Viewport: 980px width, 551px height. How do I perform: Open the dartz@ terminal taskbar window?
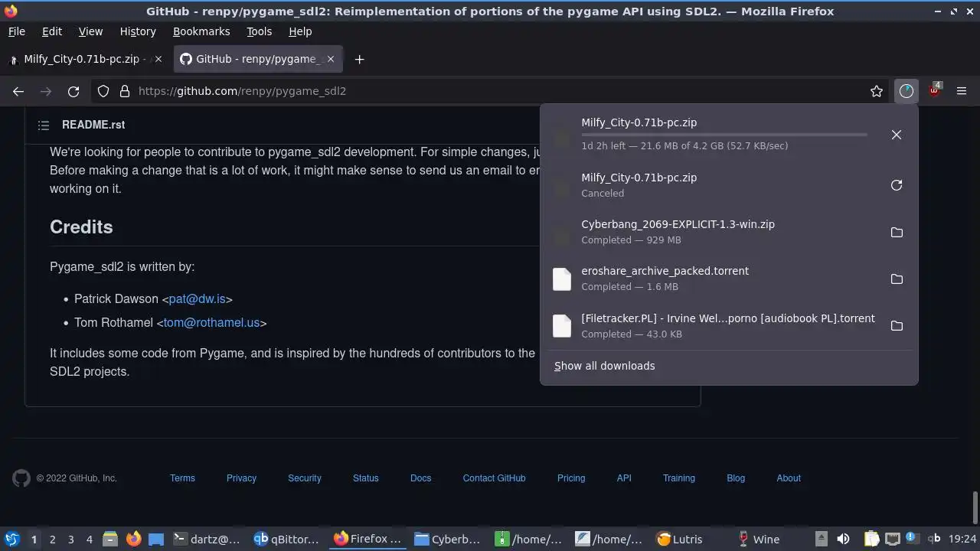pos(207,539)
